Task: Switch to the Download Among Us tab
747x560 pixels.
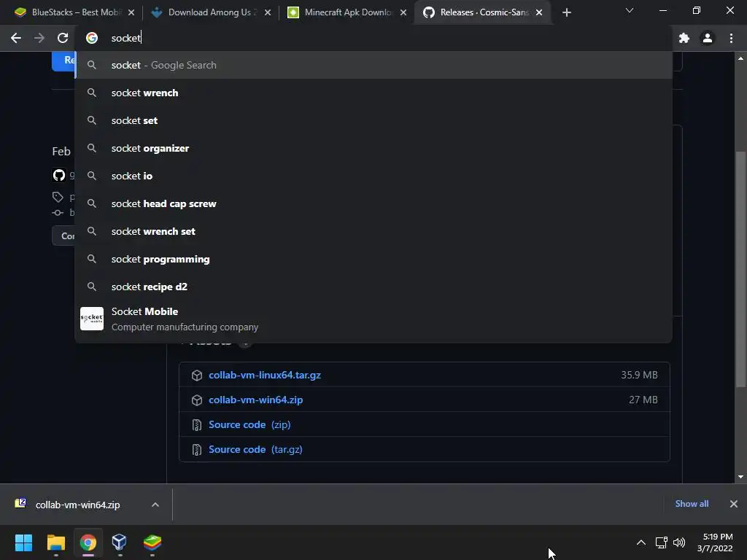Action: (209, 12)
